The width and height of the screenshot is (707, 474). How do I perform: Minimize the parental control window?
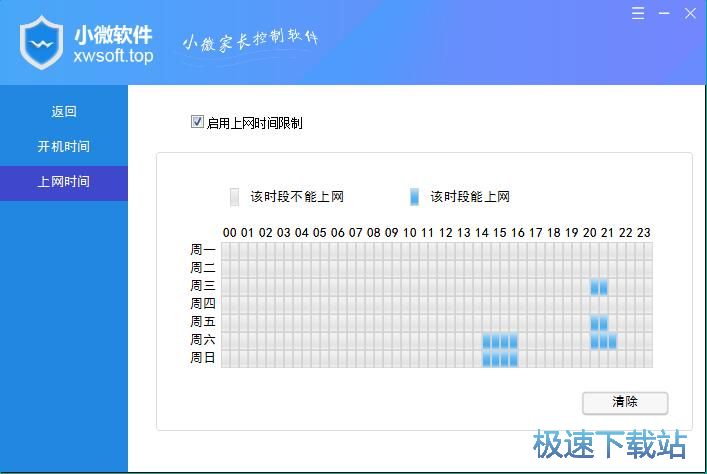tap(664, 13)
